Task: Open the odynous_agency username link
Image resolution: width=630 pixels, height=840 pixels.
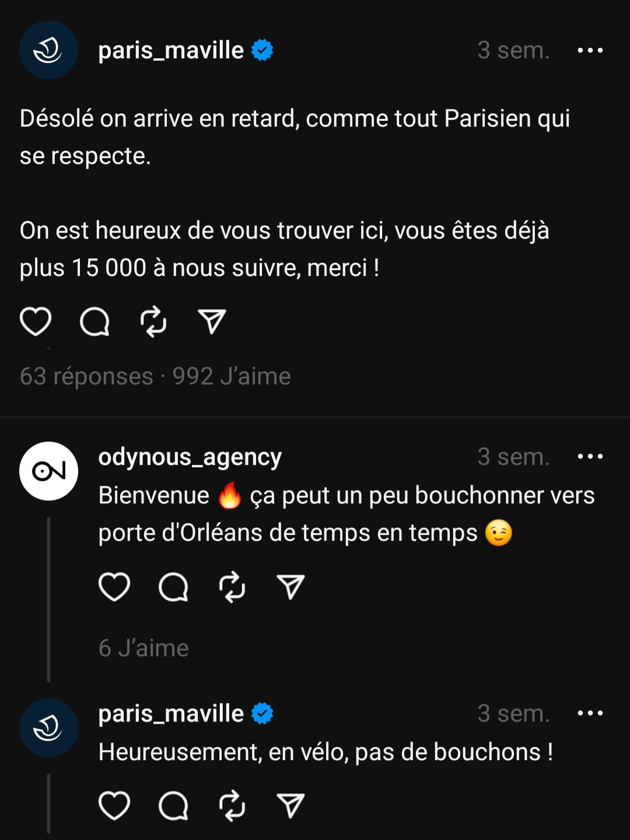Action: [x=190, y=457]
